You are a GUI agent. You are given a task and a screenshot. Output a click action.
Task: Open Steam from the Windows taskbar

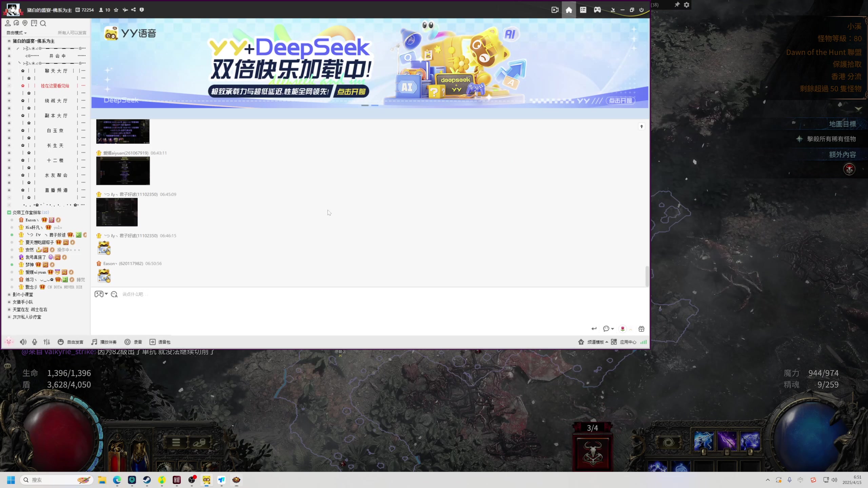147,480
